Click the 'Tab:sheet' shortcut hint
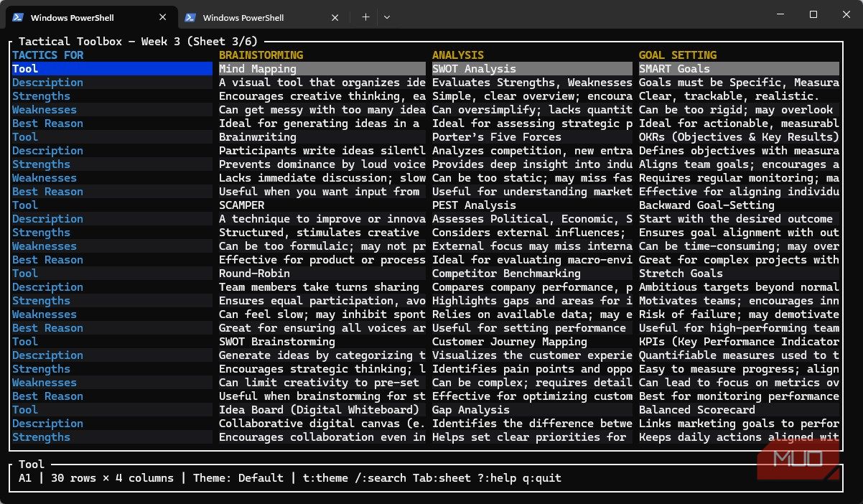 click(x=442, y=478)
